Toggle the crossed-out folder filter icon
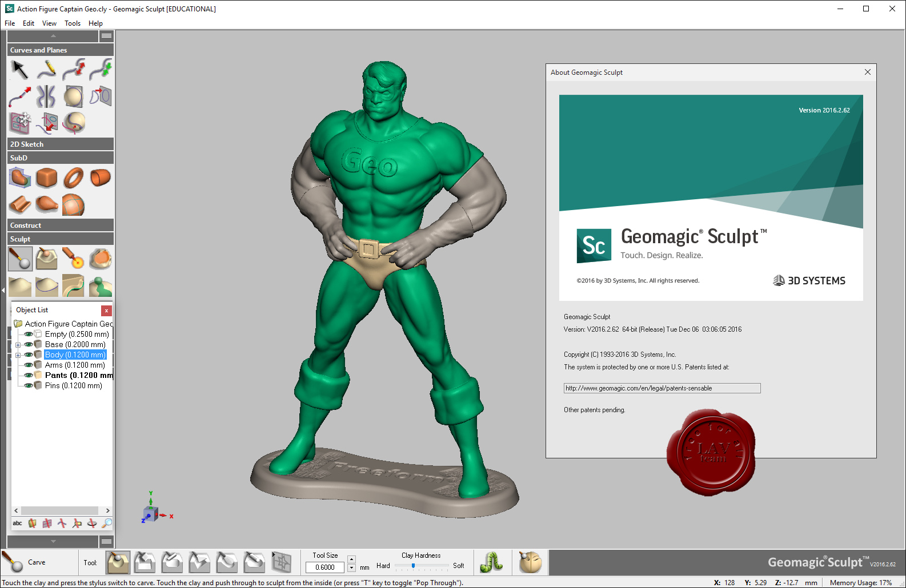The image size is (906, 588). click(33, 523)
